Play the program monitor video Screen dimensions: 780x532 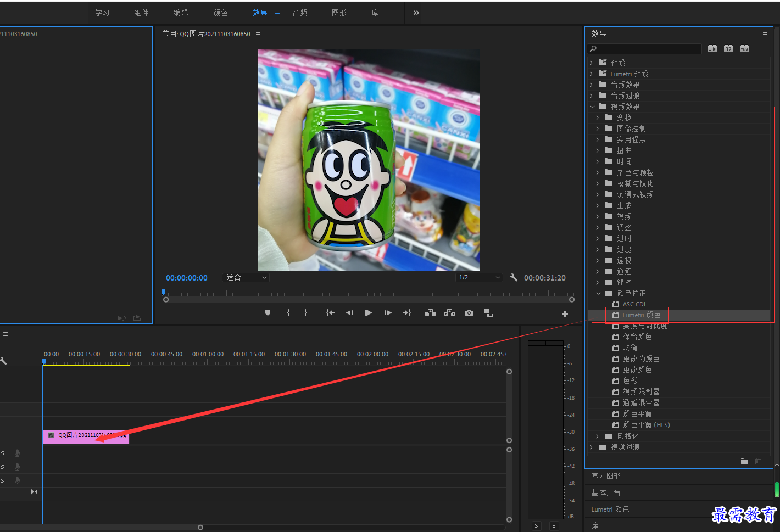pos(369,313)
